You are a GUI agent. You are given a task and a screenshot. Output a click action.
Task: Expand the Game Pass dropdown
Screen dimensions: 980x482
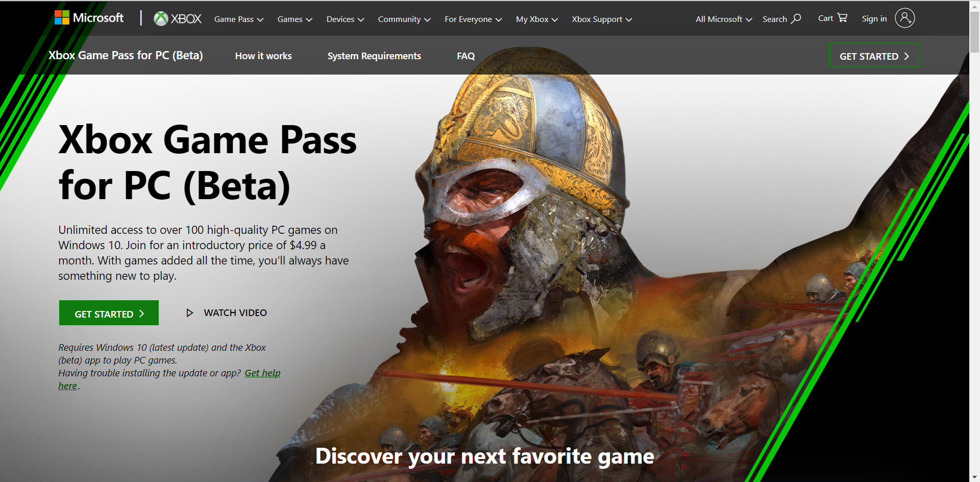coord(239,19)
